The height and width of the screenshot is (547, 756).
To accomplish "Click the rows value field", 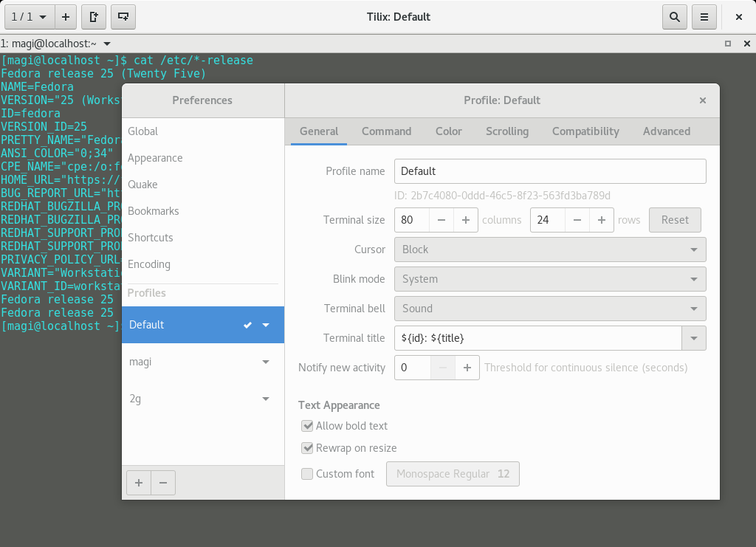I will coord(548,220).
